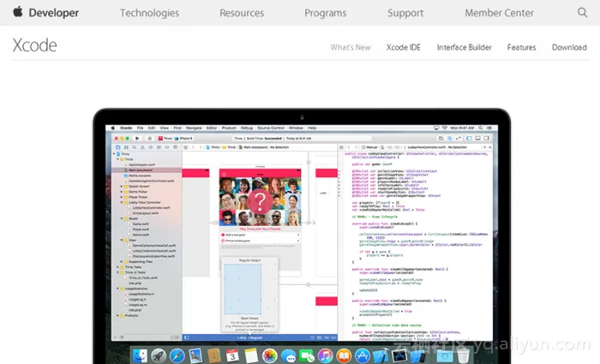This screenshot has width=600, height=364.
Task: Click the Run button in Xcode toolbar
Action: point(137,139)
